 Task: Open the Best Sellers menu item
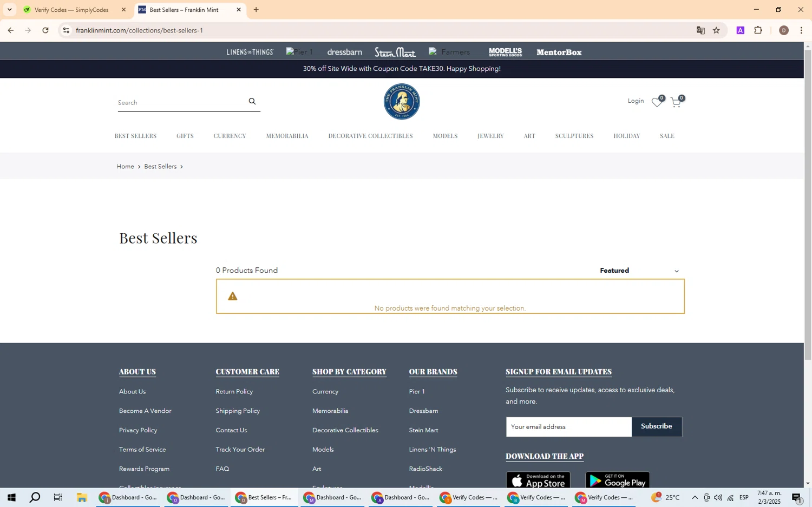pyautogui.click(x=135, y=136)
